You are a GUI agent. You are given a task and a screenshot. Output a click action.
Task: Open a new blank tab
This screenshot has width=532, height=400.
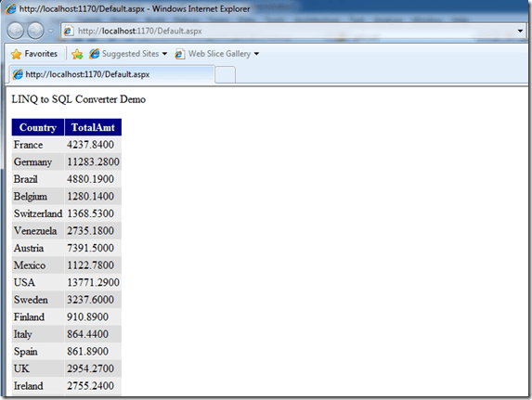(225, 74)
